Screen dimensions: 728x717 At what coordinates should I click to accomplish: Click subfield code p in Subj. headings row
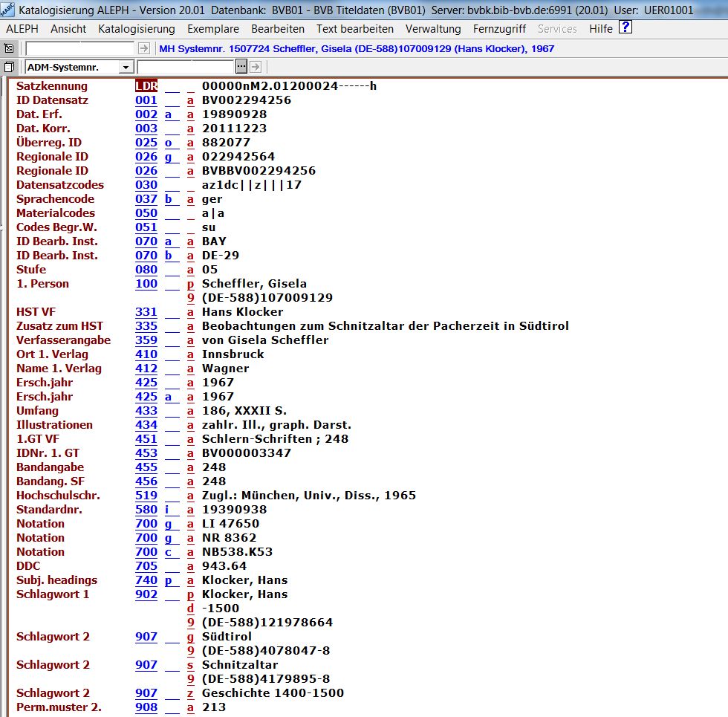coord(169,580)
